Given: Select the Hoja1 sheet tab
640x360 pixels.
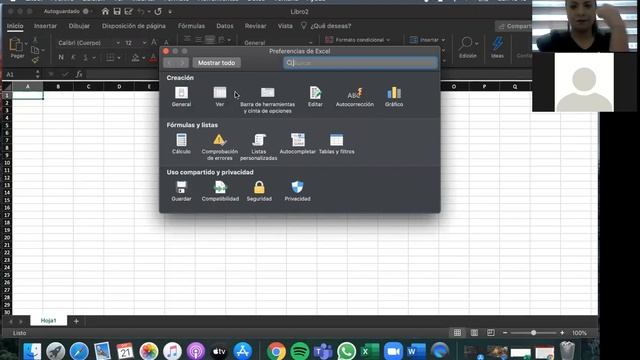Looking at the screenshot, I should click(49, 321).
